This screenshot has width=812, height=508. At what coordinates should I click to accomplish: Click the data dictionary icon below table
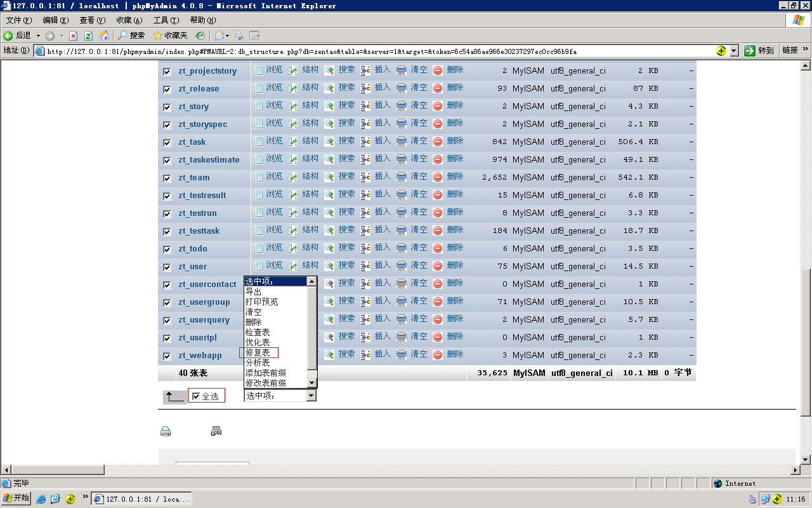216,432
